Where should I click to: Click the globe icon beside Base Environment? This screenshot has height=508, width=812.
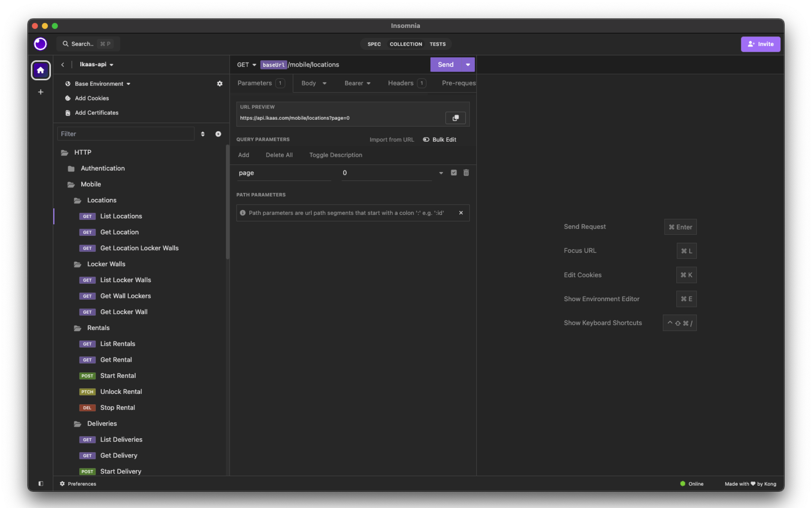tap(68, 84)
